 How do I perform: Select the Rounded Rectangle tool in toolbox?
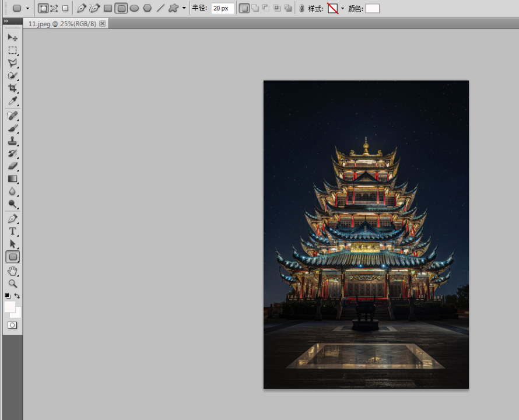click(13, 257)
